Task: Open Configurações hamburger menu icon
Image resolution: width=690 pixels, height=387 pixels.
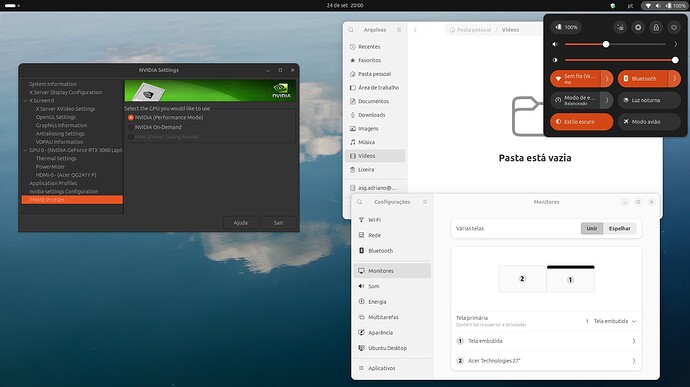Action: pos(425,202)
